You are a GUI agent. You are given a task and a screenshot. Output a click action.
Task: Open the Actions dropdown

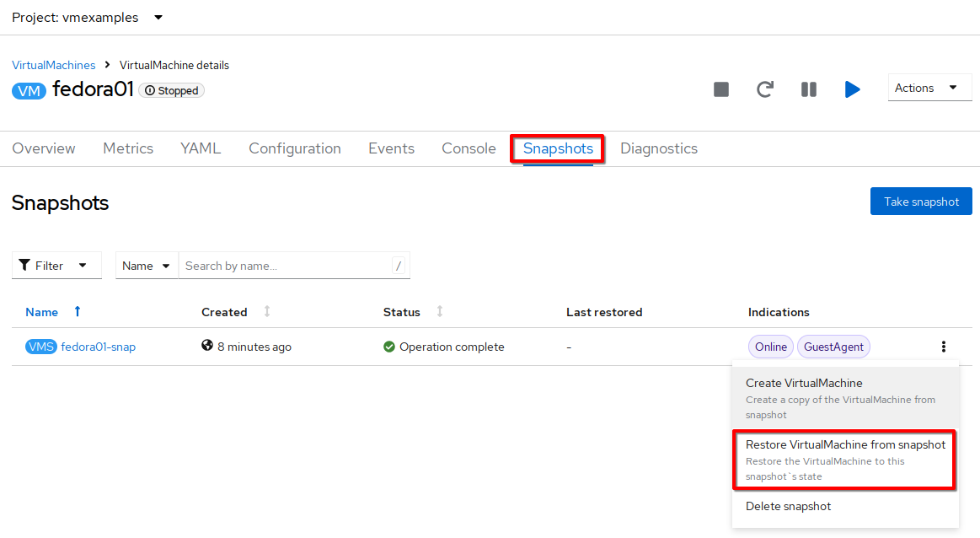coord(929,89)
